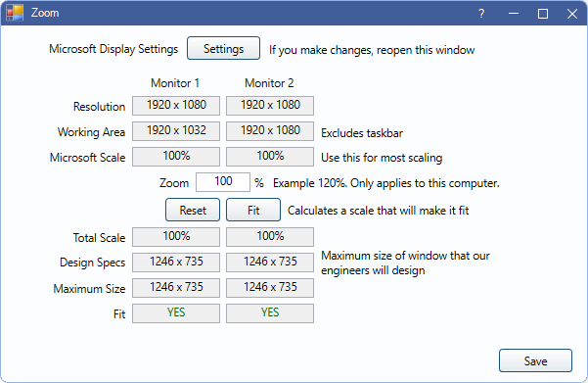Open Microsoft Display Settings button
Viewport: 588px width, 383px height.
point(223,48)
